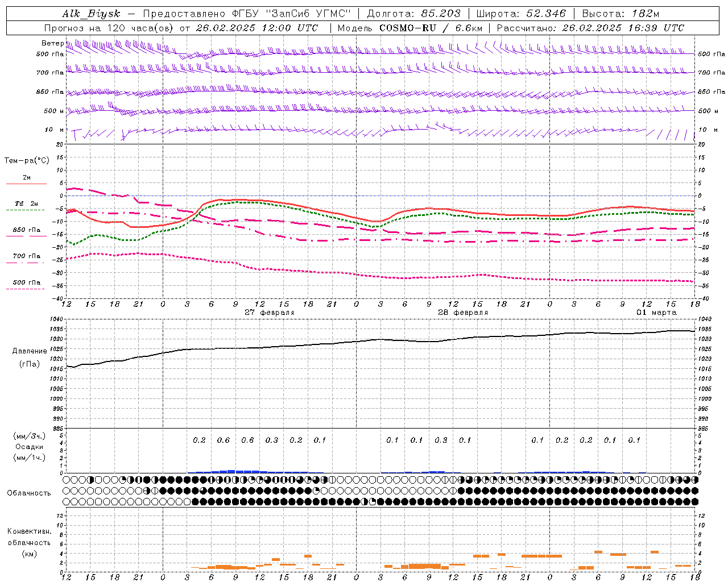Click the (гПа) unit label under Давление

29,364
